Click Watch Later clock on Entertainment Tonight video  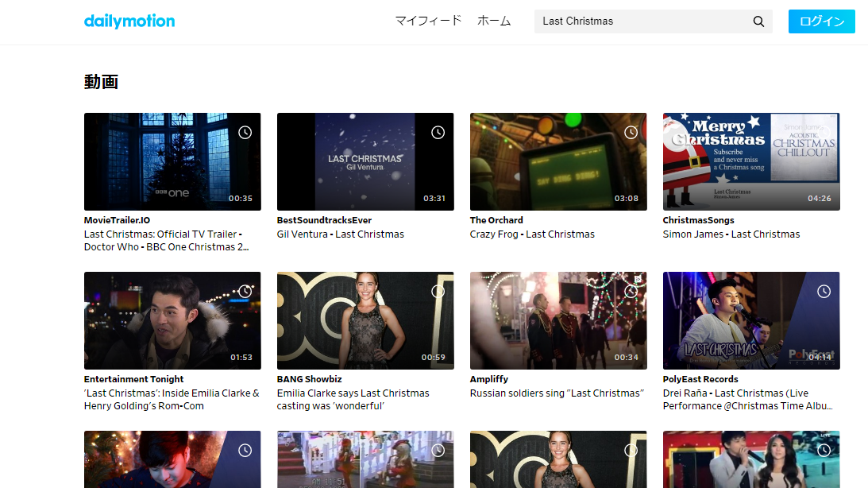[x=245, y=292]
